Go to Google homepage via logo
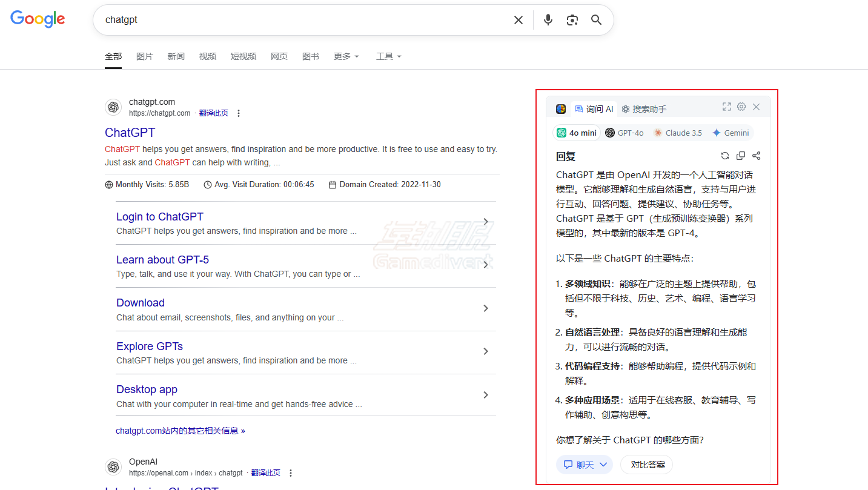Viewport: 868px width, 490px height. (x=38, y=19)
